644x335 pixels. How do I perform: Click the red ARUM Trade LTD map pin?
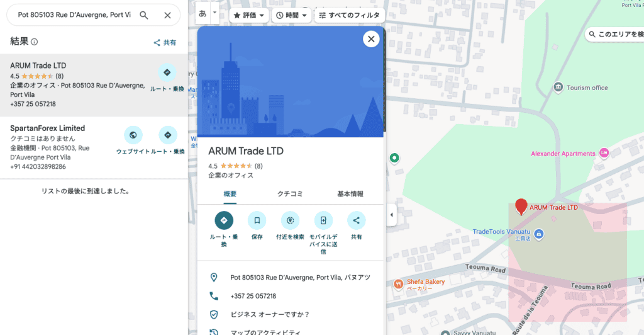521,206
